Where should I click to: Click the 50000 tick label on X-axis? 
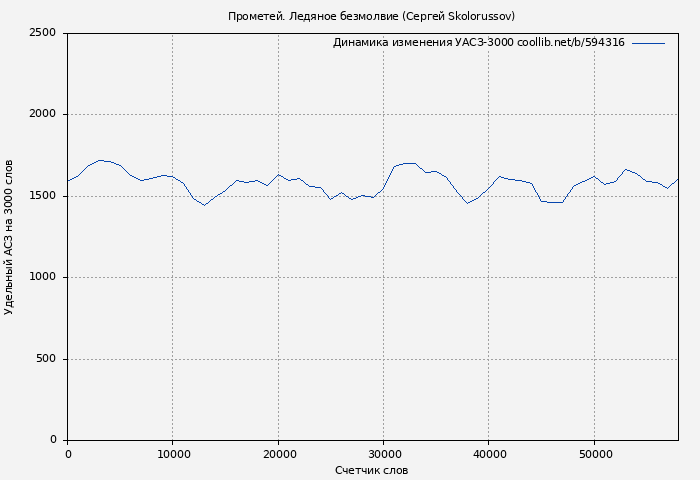click(594, 455)
